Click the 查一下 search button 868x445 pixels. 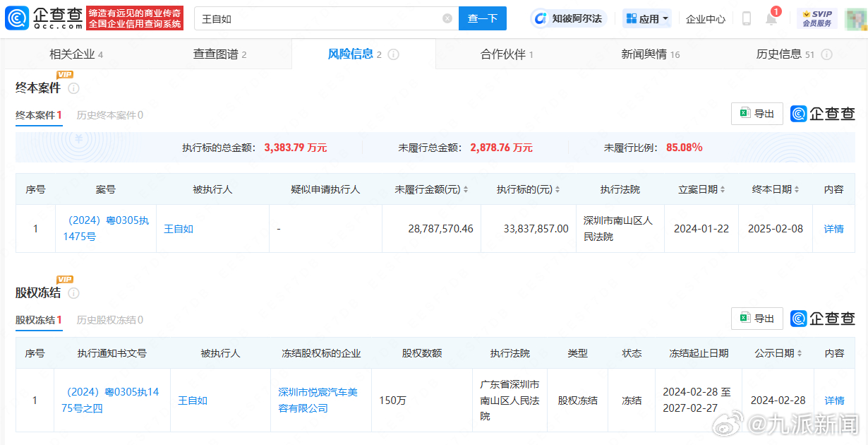coord(483,18)
